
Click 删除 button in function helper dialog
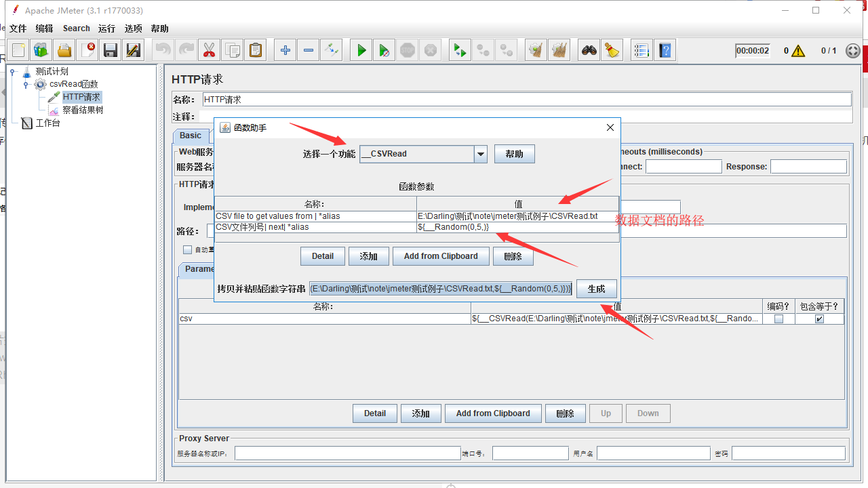(x=513, y=256)
